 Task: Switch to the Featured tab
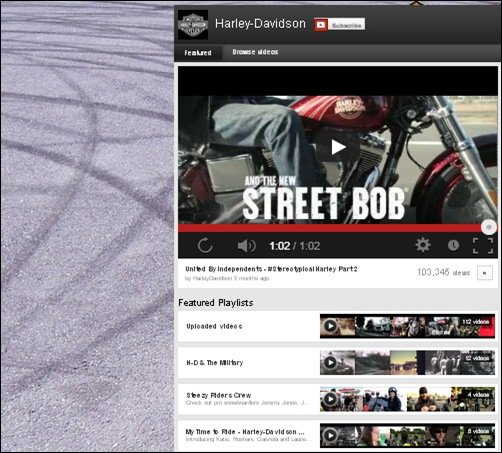point(198,53)
